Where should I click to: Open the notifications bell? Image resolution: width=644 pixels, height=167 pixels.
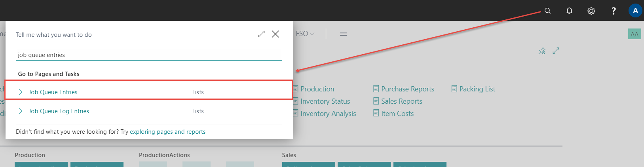569,11
